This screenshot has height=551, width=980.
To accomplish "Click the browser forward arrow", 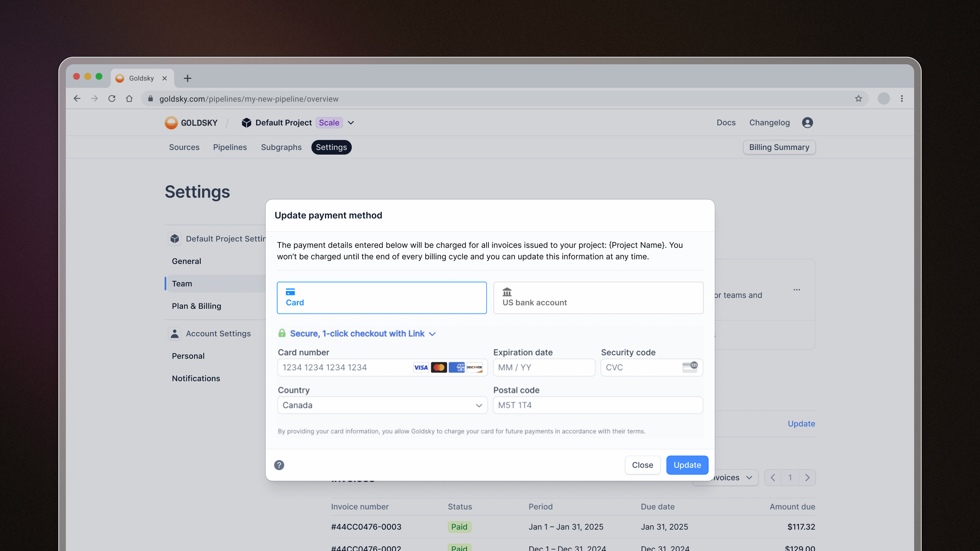I will (94, 99).
